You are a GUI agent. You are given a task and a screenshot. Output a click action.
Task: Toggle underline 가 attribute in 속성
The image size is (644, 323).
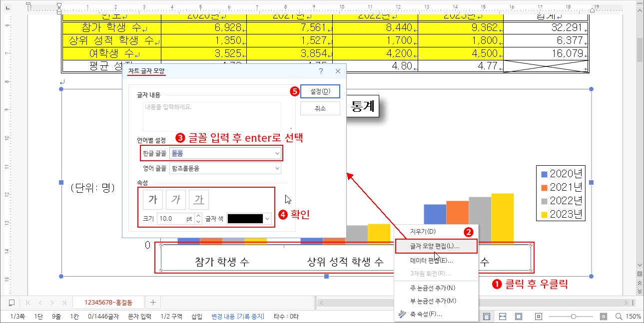tap(198, 199)
